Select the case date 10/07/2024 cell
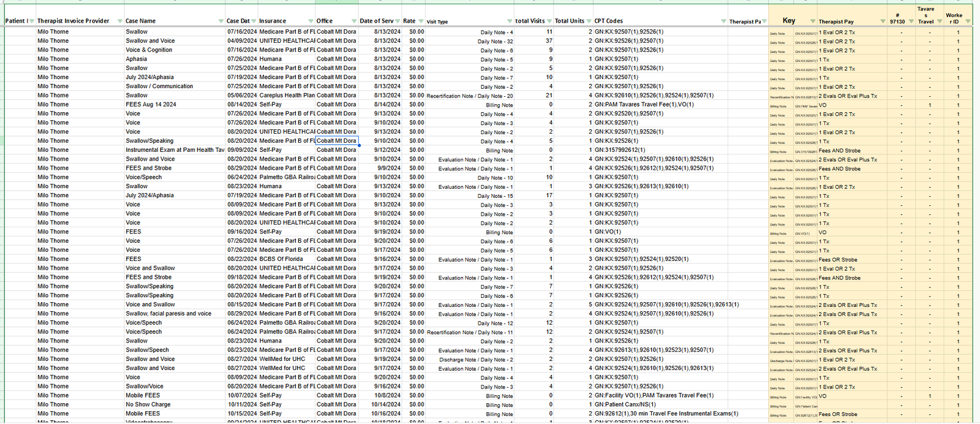This screenshot has width=980, height=424. 242,396
